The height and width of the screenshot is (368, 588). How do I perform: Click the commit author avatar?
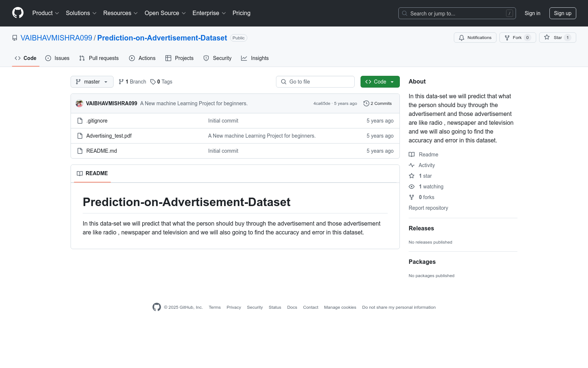[x=79, y=103]
